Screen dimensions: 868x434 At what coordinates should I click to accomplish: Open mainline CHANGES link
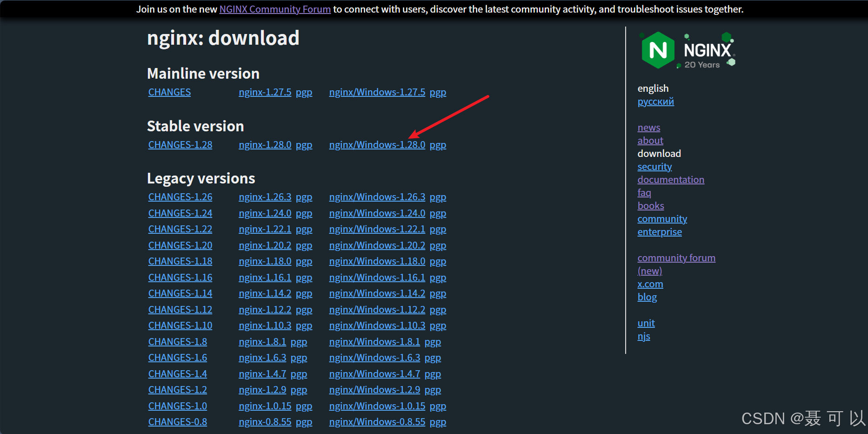[x=169, y=92]
